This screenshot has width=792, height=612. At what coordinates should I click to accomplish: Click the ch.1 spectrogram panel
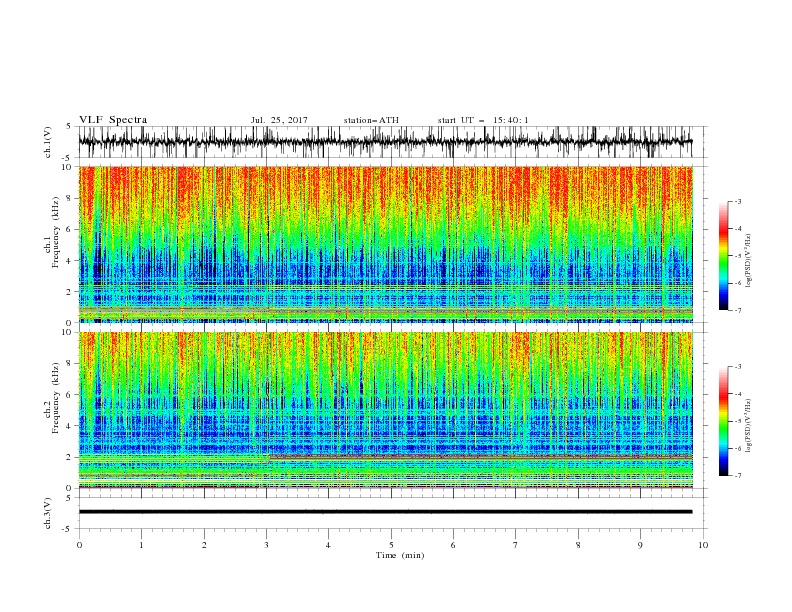pos(385,244)
